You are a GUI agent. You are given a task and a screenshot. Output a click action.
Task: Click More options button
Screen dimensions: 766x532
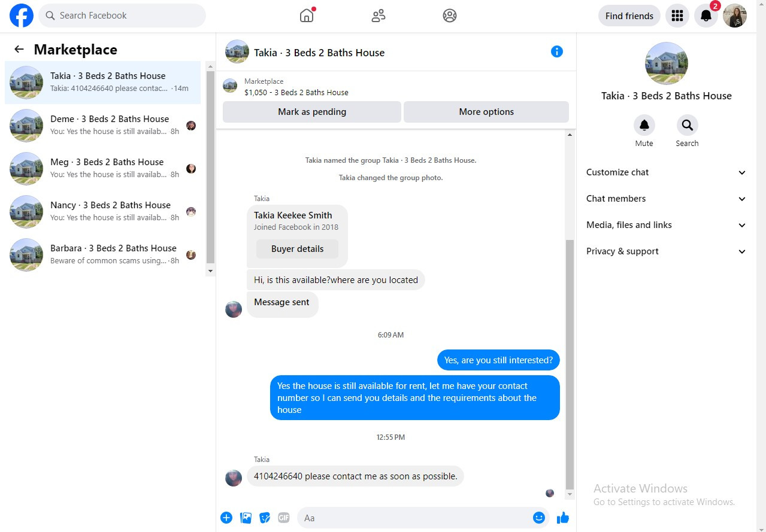(486, 112)
